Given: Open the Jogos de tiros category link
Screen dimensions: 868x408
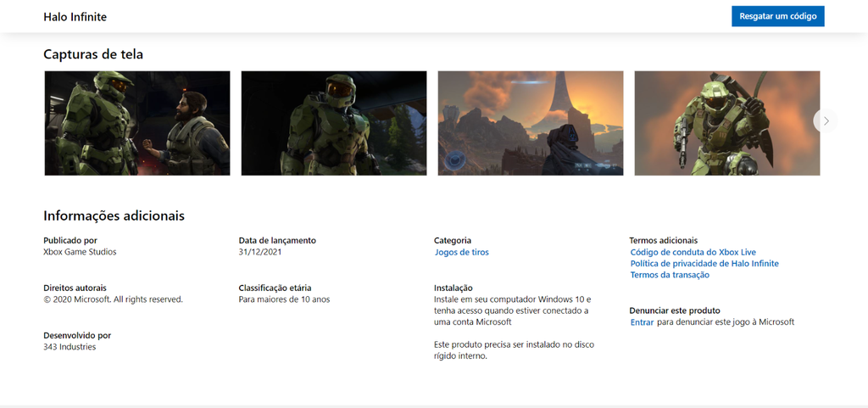Looking at the screenshot, I should coord(462,253).
